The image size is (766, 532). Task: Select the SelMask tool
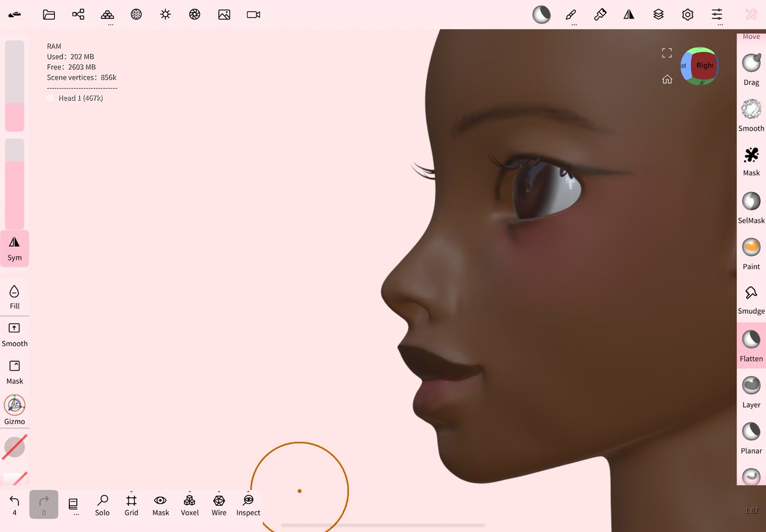pyautogui.click(x=751, y=207)
